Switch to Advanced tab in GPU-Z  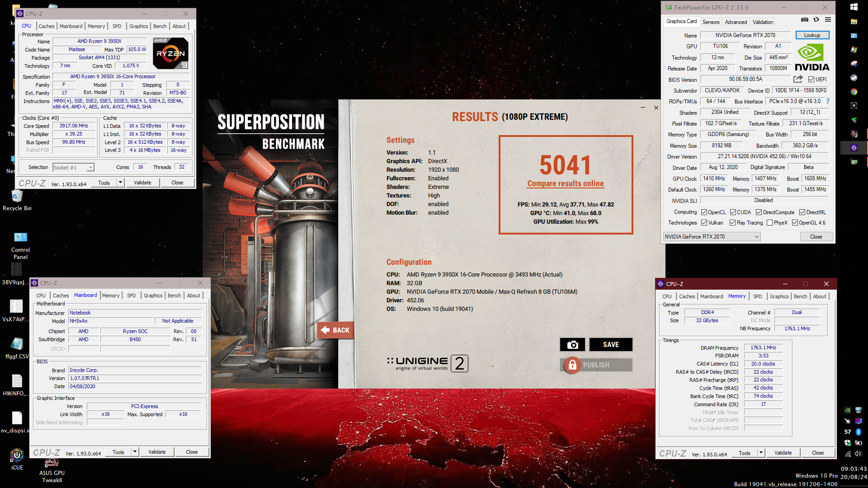pos(736,22)
